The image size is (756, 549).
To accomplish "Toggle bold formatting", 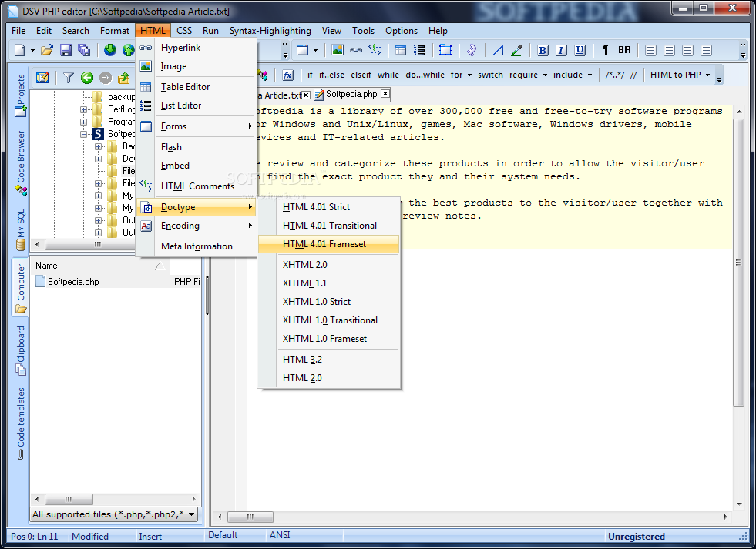I will coord(543,50).
